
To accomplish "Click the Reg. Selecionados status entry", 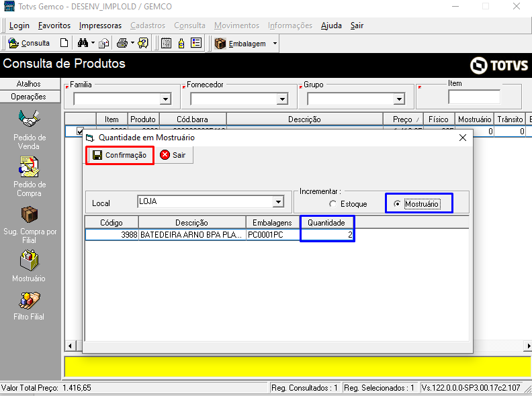I will pos(379,388).
